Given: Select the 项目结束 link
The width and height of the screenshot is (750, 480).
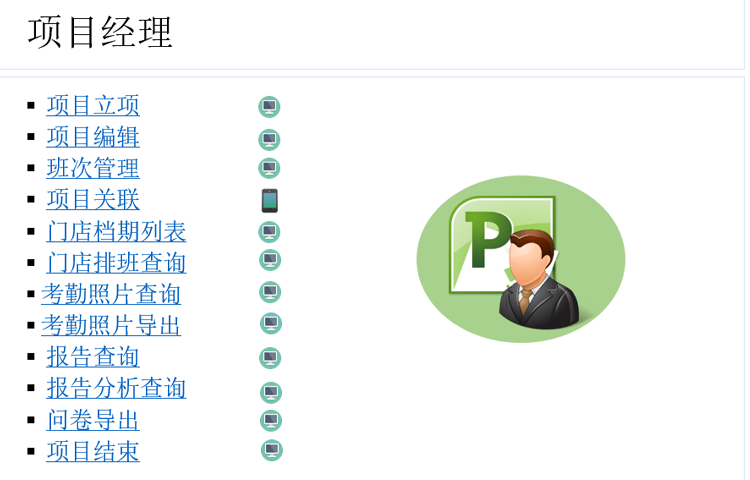Looking at the screenshot, I should pos(93,451).
